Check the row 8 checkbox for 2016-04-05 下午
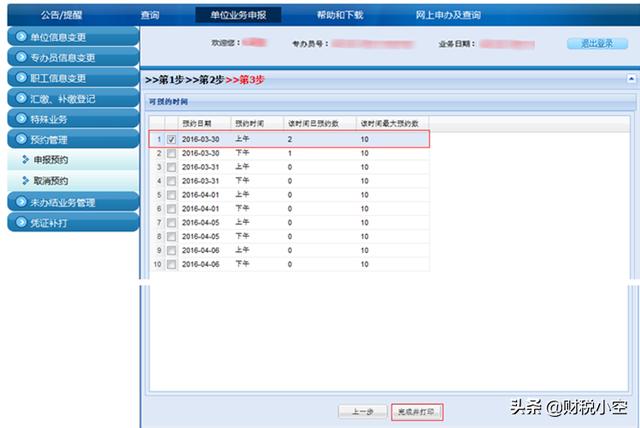 pos(171,237)
